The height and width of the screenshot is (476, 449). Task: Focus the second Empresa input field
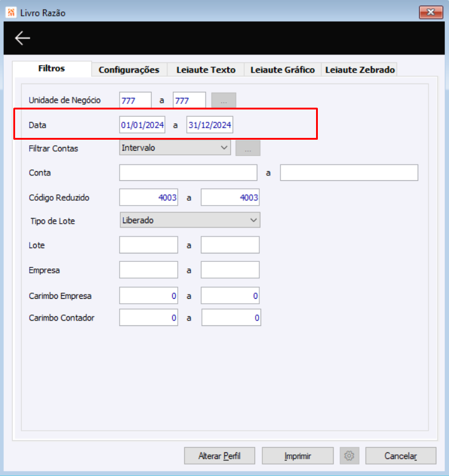click(x=230, y=270)
